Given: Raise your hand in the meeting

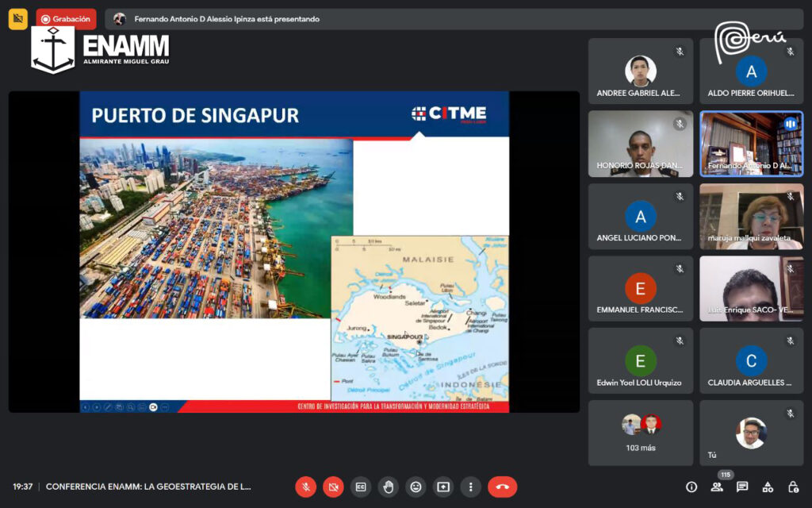Looking at the screenshot, I should click(x=388, y=487).
